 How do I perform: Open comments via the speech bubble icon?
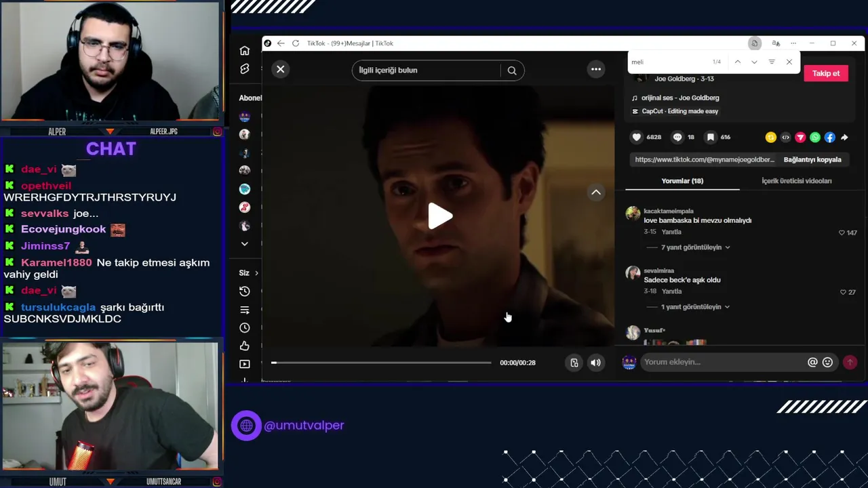click(x=677, y=137)
